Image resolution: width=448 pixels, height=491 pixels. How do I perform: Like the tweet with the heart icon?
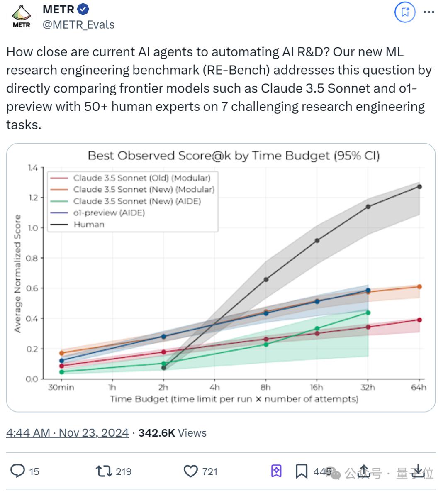pos(190,471)
